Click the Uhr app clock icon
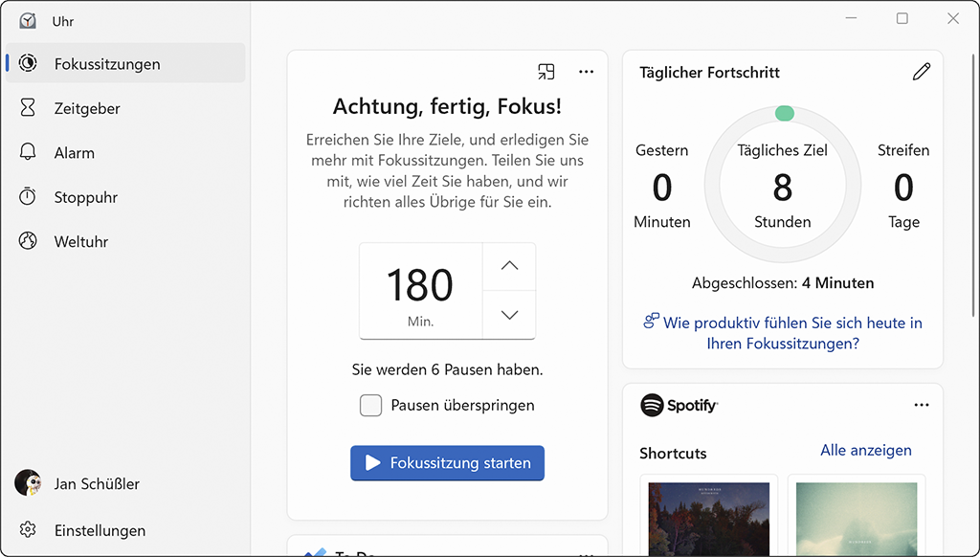The width and height of the screenshot is (980, 557). click(x=28, y=21)
